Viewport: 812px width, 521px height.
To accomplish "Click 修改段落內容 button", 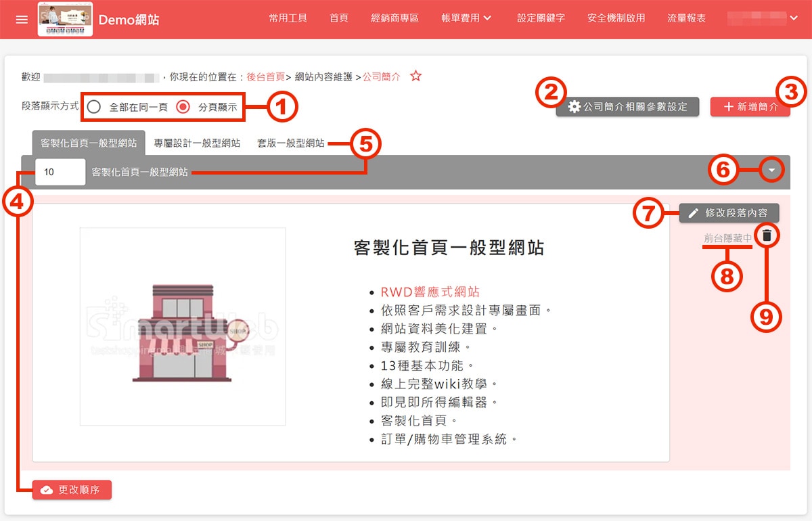I will pos(729,213).
